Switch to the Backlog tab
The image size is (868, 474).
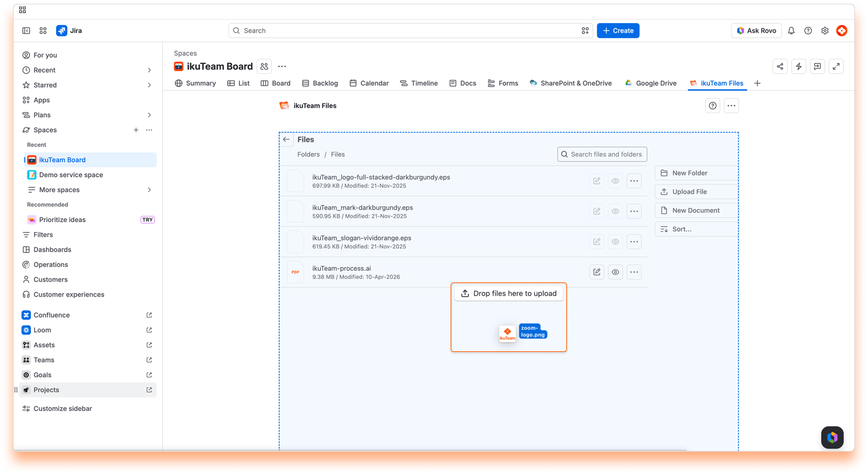tap(320, 83)
